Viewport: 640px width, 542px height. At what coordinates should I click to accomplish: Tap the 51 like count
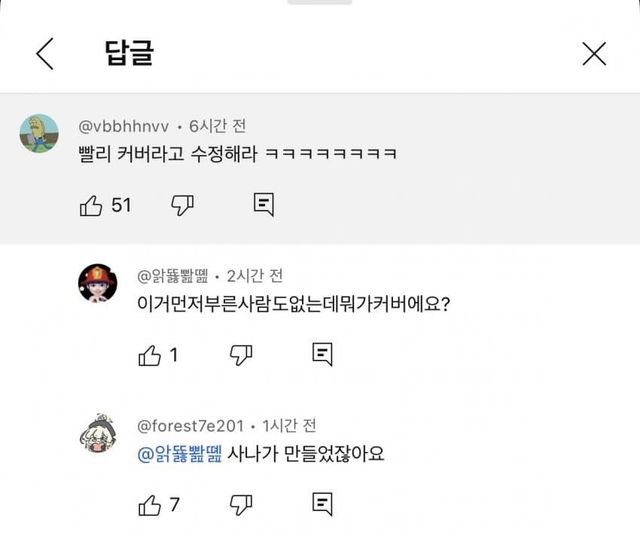[x=121, y=205]
